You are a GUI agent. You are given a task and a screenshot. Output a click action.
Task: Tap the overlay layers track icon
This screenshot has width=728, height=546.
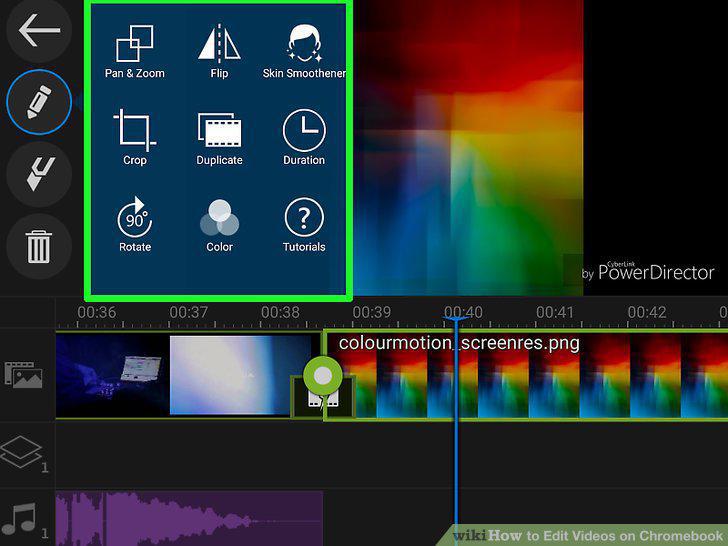(x=23, y=454)
